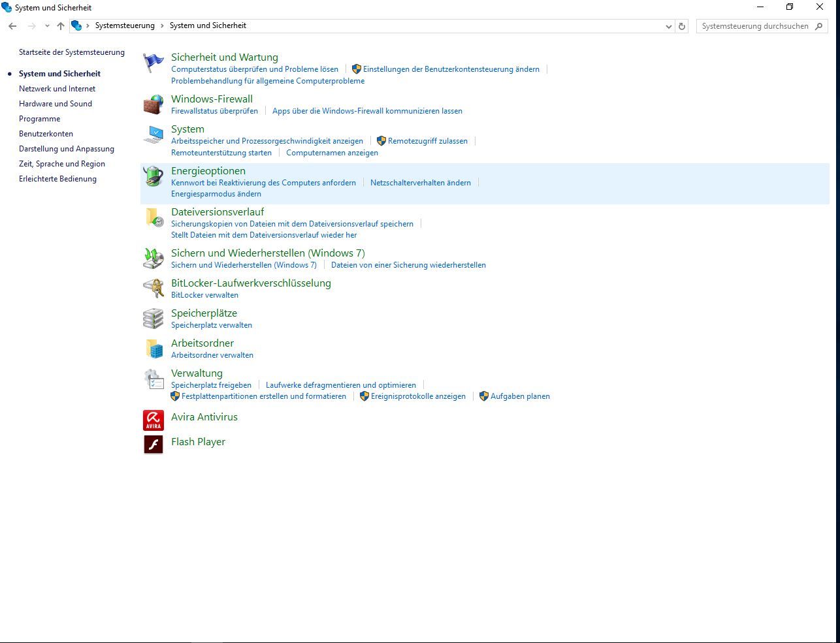This screenshot has width=840, height=643.
Task: Select Netzwerk und Internet in the sidebar
Action: pyautogui.click(x=57, y=89)
